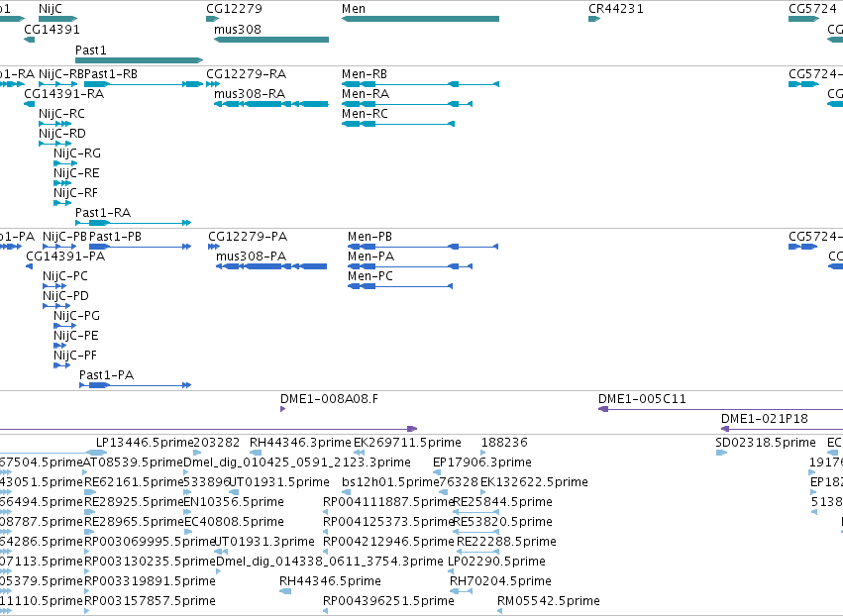Click the EC40808.5prime EST label

234,522
